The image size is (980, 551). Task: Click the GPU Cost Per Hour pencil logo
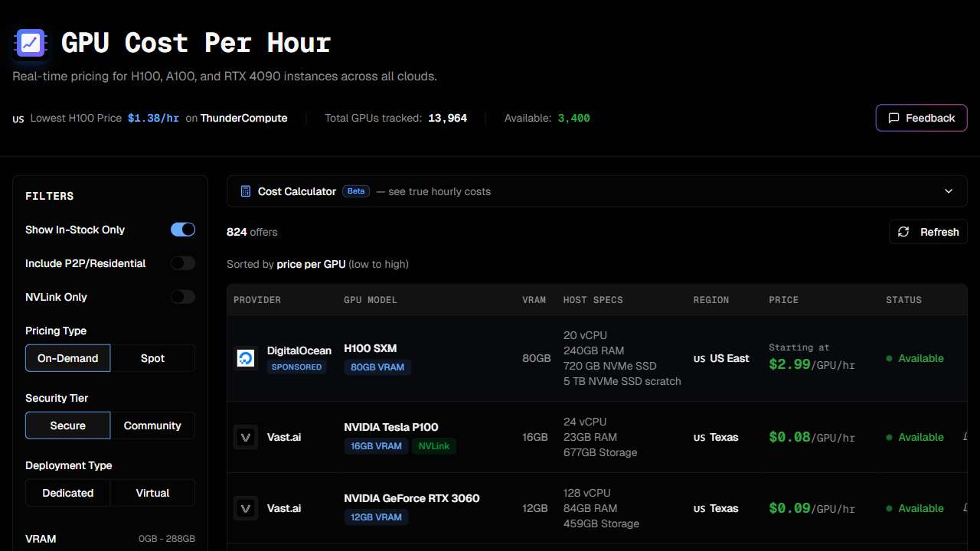click(x=31, y=43)
